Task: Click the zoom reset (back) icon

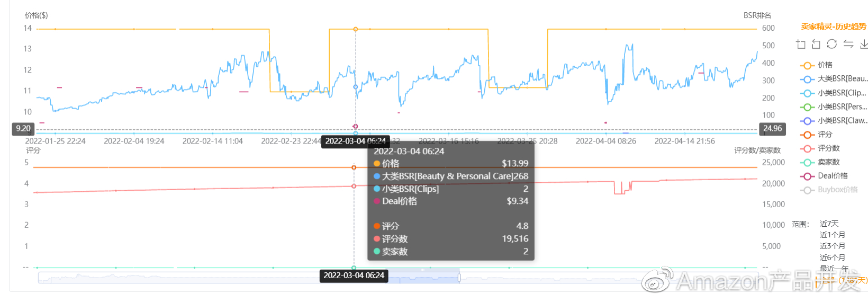Action: tap(816, 45)
